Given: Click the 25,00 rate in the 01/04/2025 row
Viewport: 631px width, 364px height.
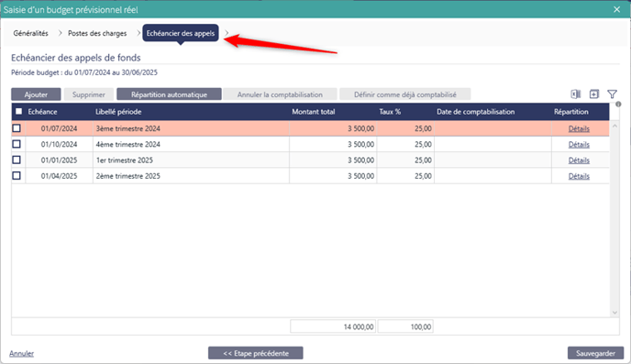Looking at the screenshot, I should [x=423, y=176].
